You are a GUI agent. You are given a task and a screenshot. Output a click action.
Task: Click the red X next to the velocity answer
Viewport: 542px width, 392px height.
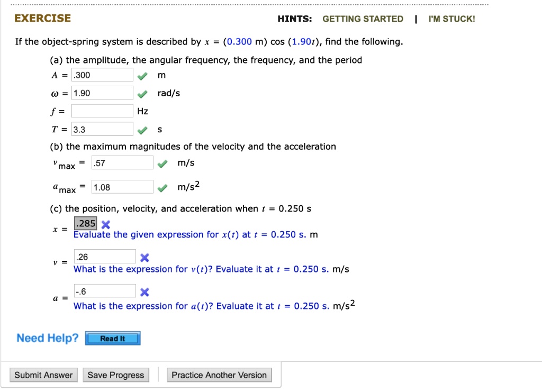click(144, 258)
